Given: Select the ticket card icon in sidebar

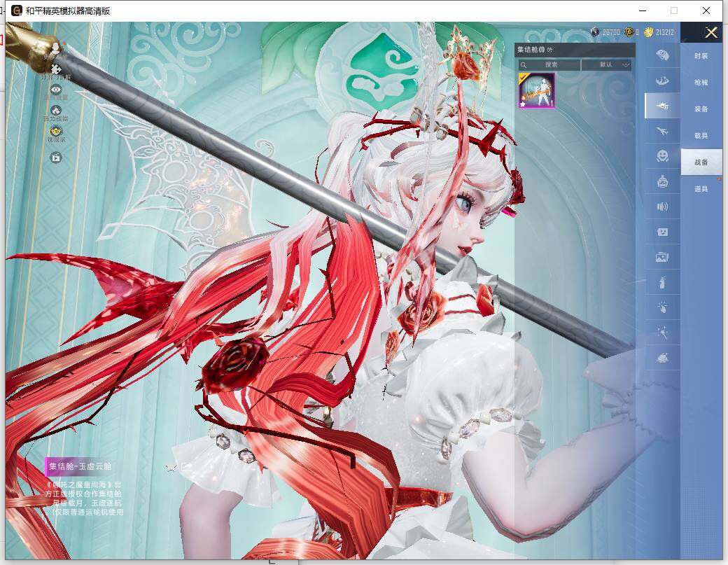Looking at the screenshot, I should point(662,232).
